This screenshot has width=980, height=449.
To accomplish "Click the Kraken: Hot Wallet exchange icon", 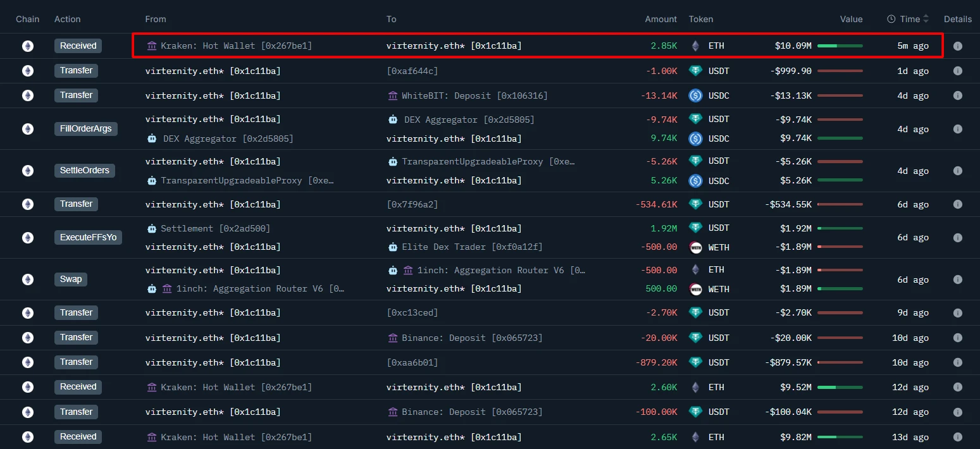I will (151, 46).
